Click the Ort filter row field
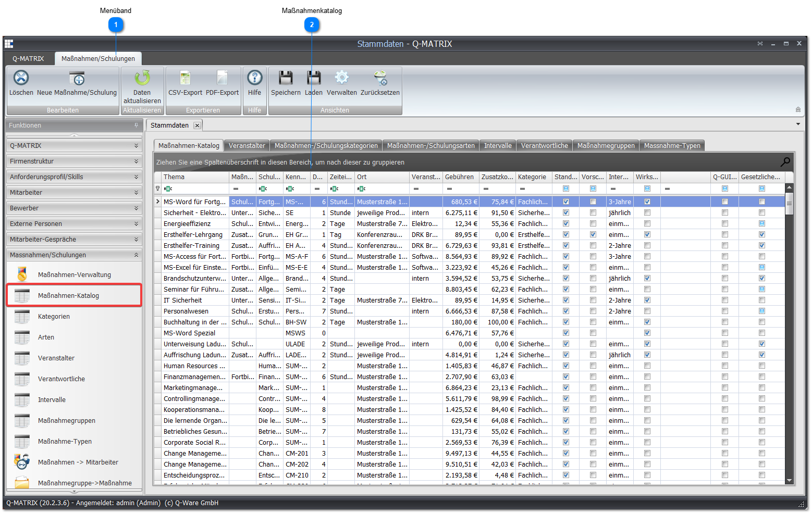 pos(382,189)
